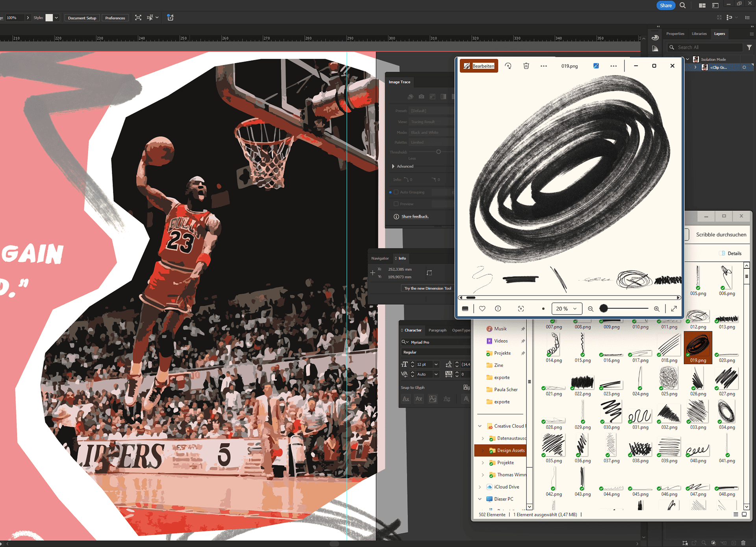Expand the Advanced section in Image Trace
The height and width of the screenshot is (547, 756).
click(393, 166)
